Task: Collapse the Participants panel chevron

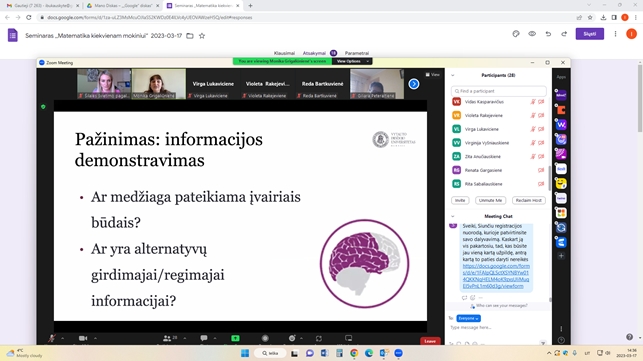Action: point(453,75)
